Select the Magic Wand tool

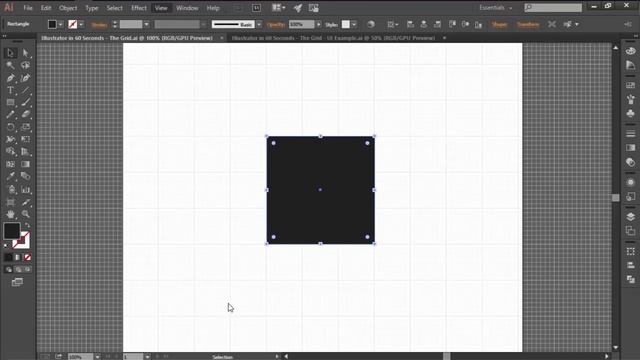click(10, 65)
